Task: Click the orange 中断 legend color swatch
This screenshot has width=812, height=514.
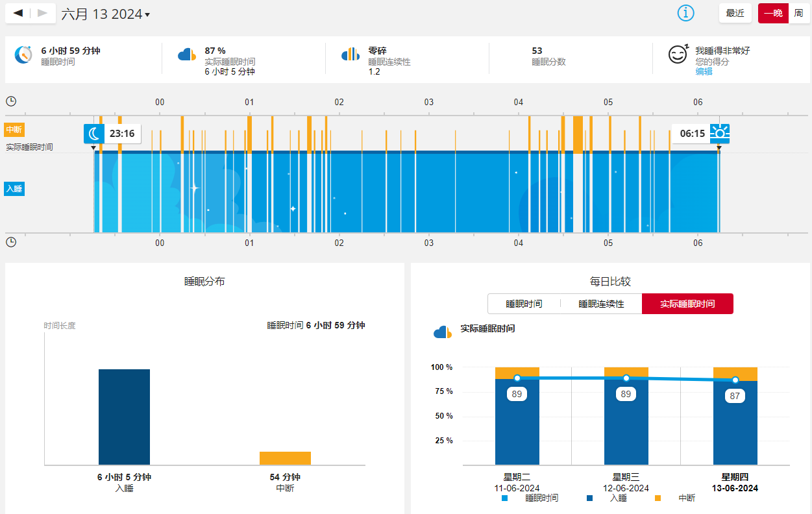Action: tap(658, 498)
